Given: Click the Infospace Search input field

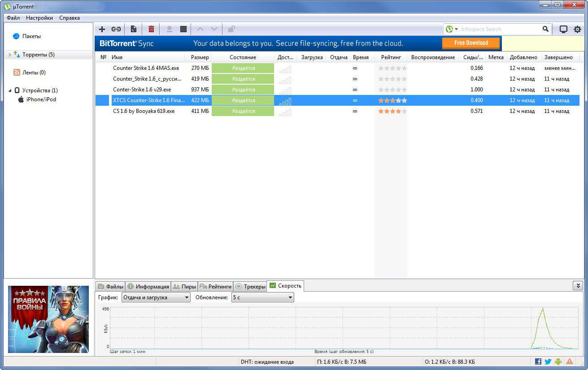Looking at the screenshot, I should tap(500, 29).
